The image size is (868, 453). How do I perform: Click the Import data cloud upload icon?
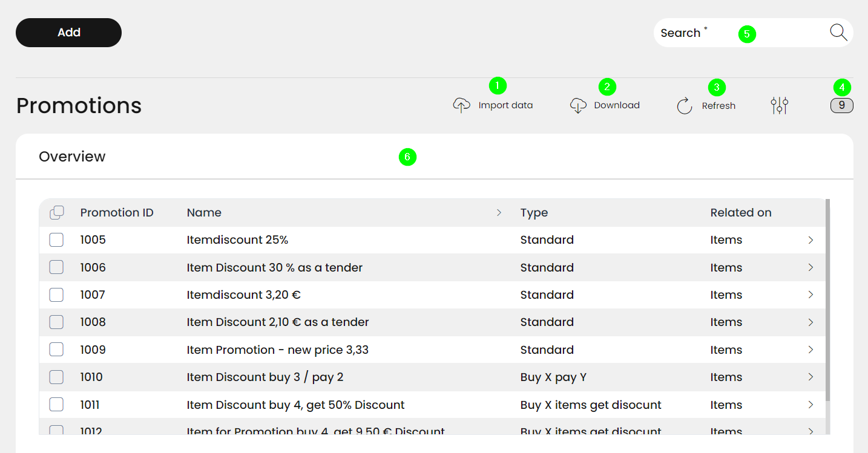click(x=462, y=105)
